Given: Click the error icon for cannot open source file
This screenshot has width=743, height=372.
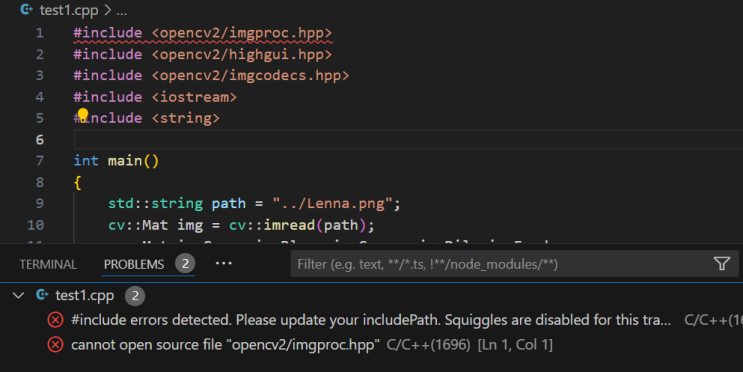Looking at the screenshot, I should point(55,345).
